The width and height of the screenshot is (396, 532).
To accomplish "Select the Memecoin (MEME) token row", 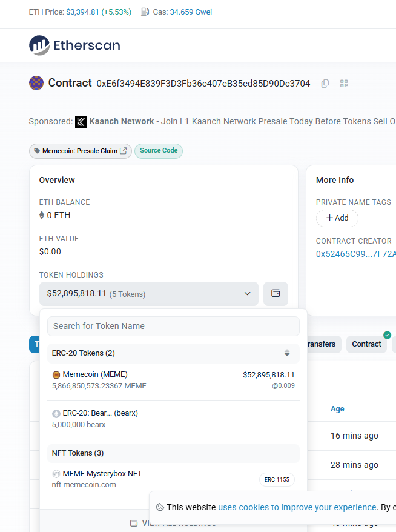I will [x=173, y=381].
